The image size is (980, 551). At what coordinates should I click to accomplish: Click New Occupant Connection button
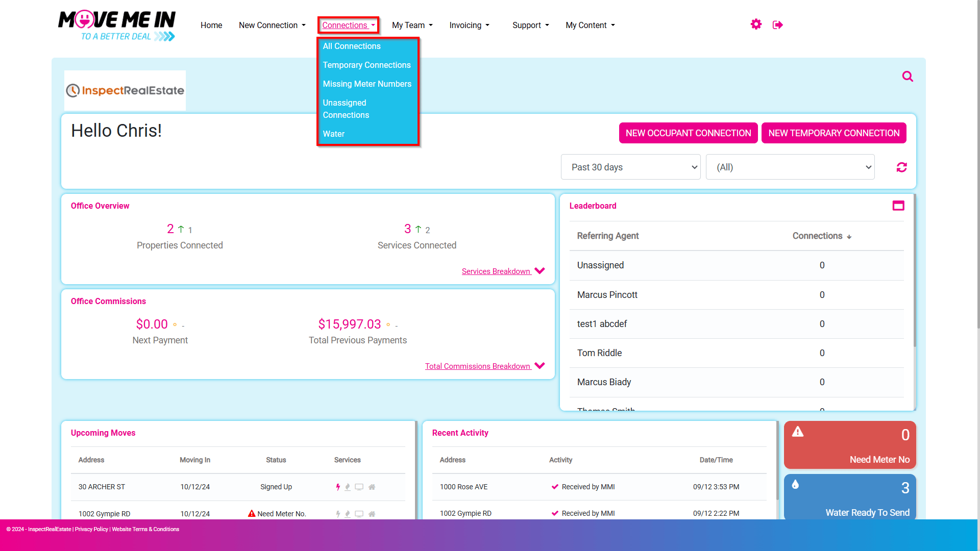[x=688, y=133]
